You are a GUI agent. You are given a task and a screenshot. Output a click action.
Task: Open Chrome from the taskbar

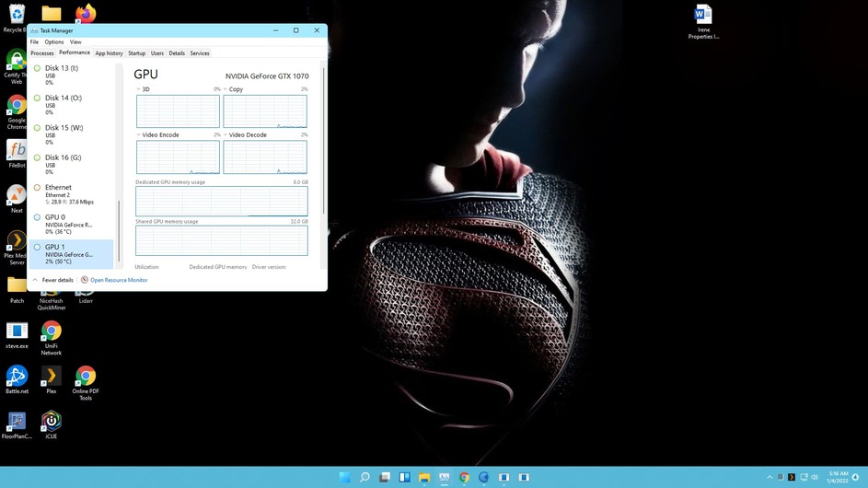(464, 477)
